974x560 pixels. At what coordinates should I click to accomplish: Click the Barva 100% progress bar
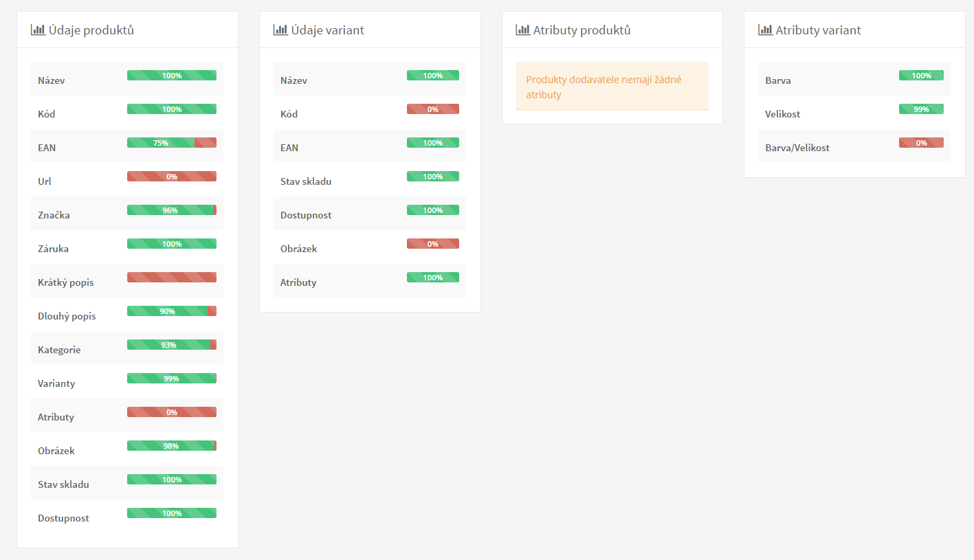[921, 76]
